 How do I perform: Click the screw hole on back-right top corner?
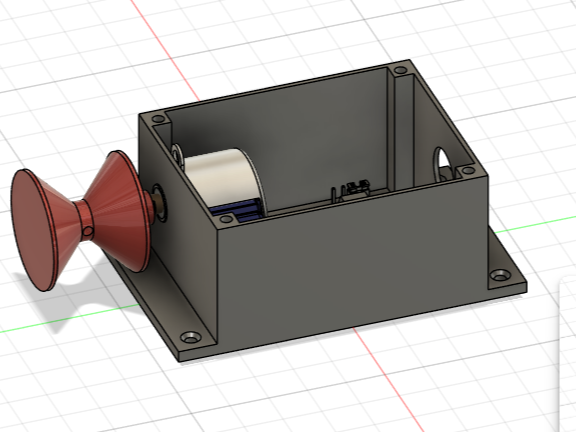[x=400, y=70]
